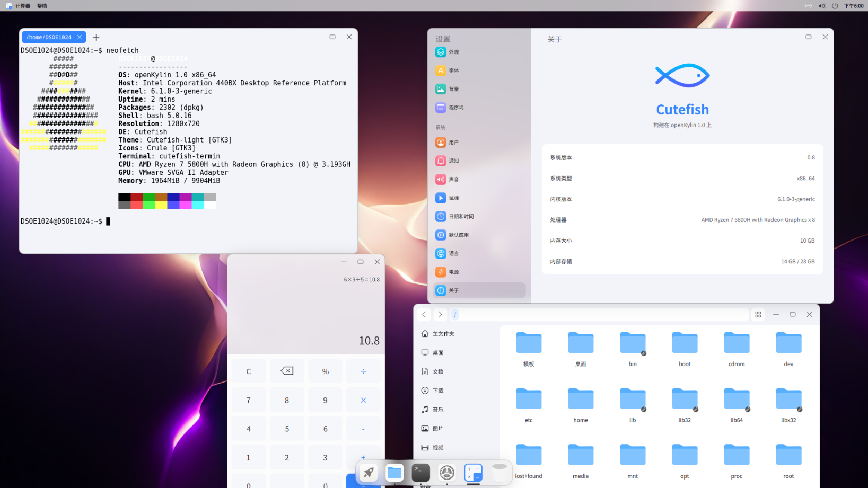The width and height of the screenshot is (868, 488).
Task: Select the boot folder in the file manager
Action: (685, 349)
